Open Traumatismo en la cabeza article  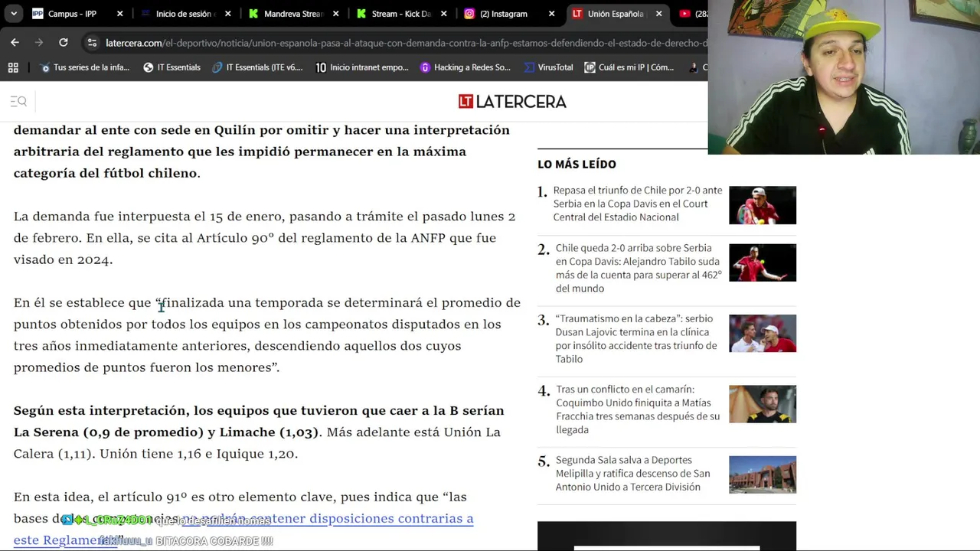[x=636, y=338]
